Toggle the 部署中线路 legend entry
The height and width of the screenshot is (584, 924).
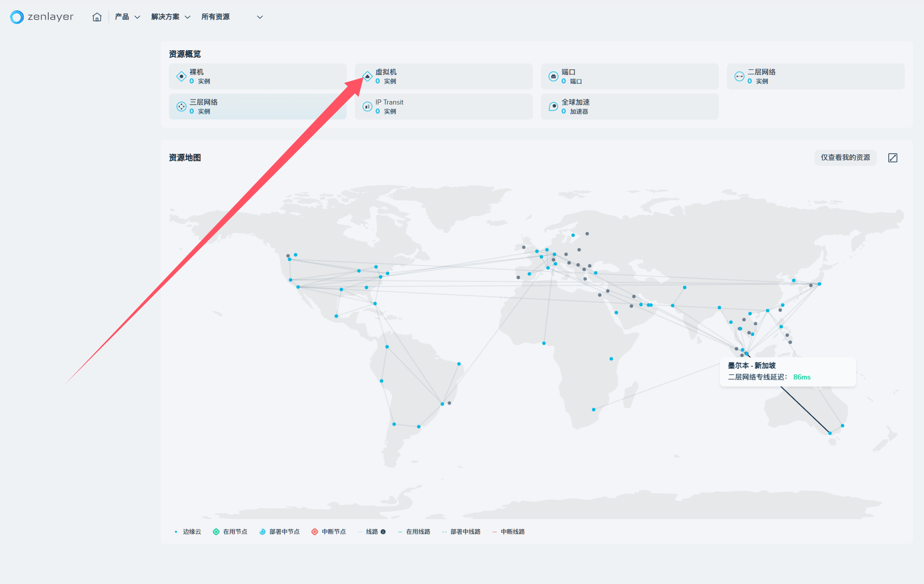point(461,532)
